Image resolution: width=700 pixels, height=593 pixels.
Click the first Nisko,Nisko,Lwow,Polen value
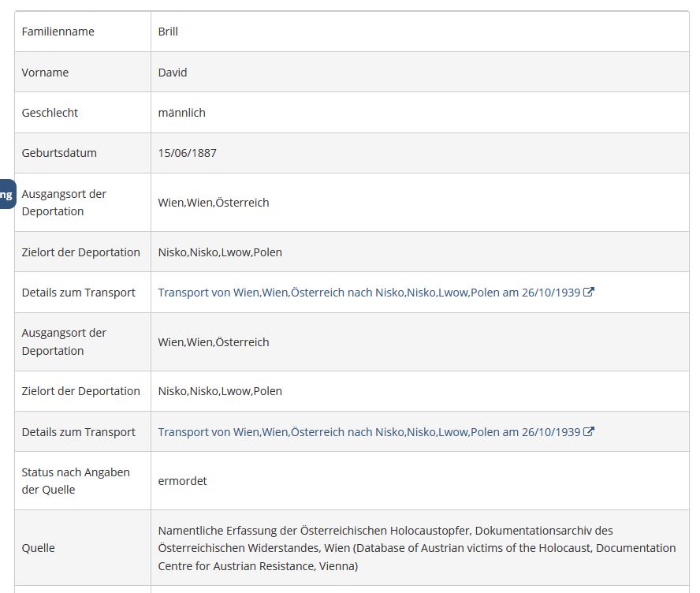[220, 252]
